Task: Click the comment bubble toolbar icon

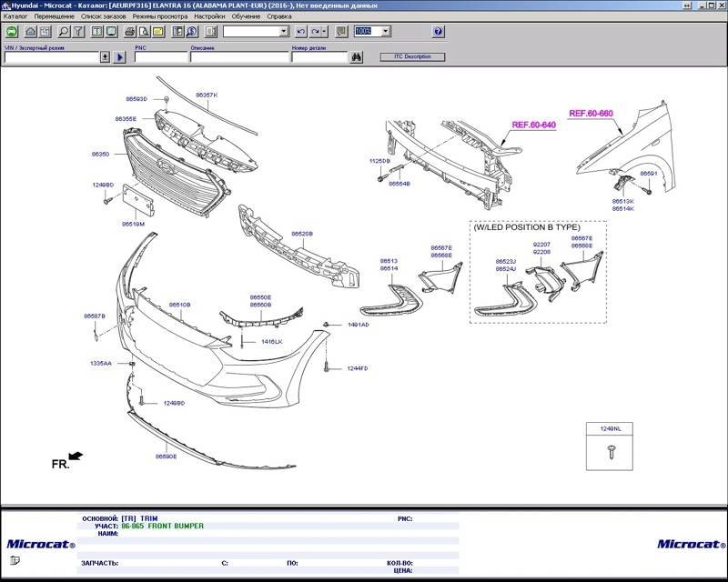Action: pyautogui.click(x=341, y=32)
